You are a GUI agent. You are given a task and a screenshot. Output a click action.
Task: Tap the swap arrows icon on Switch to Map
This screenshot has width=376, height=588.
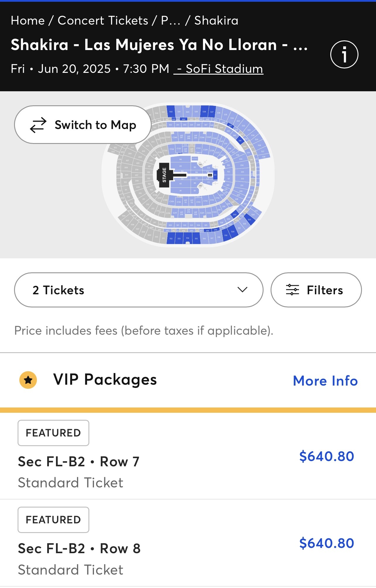click(x=38, y=125)
